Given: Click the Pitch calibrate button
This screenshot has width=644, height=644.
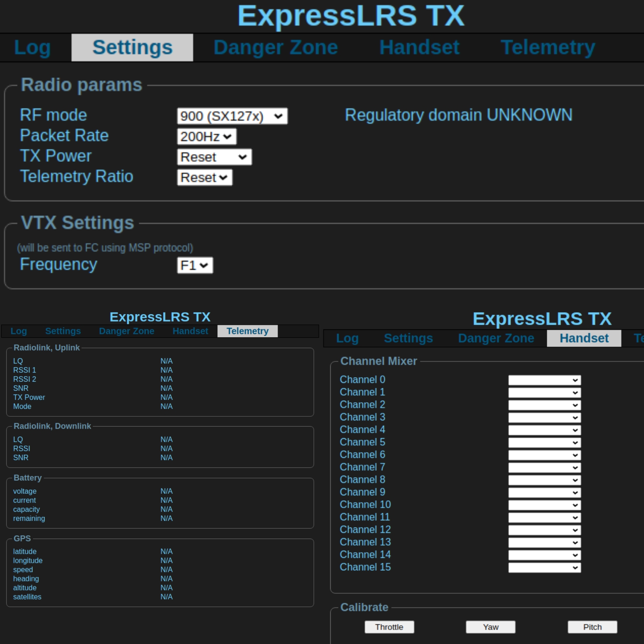Looking at the screenshot, I should click(x=592, y=627).
